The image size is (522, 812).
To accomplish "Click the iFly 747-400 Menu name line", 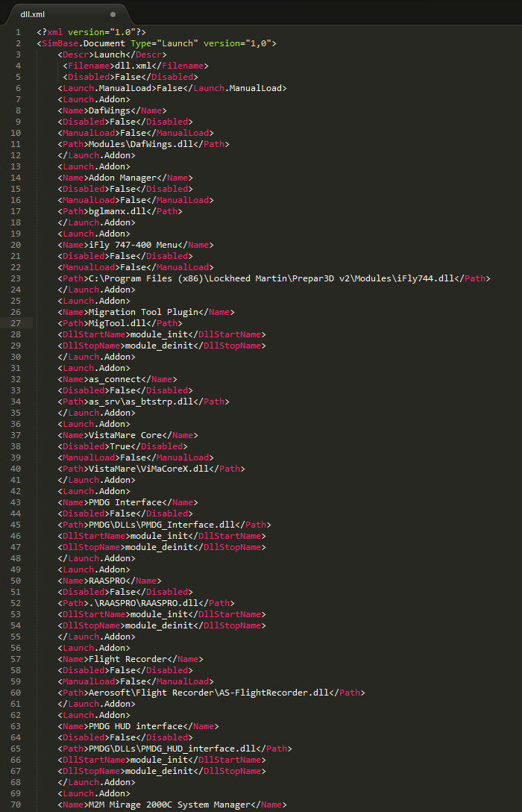I will [x=136, y=245].
